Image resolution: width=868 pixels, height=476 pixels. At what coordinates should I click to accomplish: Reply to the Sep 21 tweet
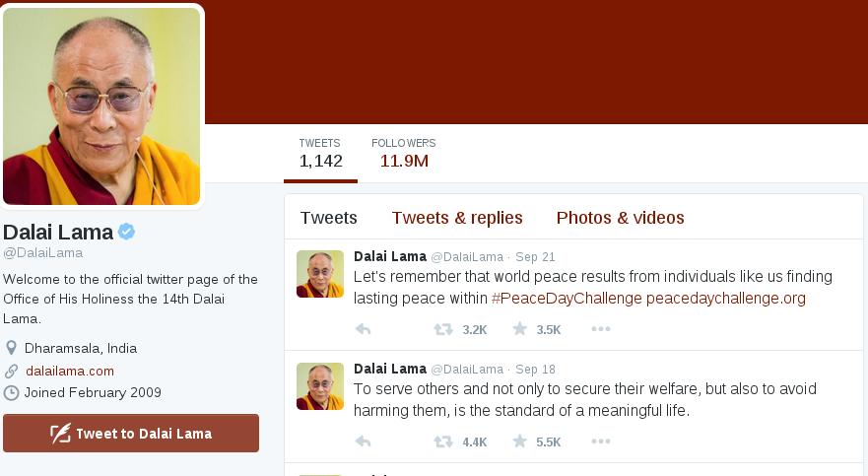coord(364,329)
